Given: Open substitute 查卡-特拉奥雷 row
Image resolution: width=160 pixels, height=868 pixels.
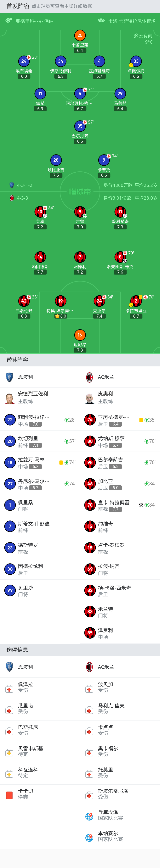Looking at the screenshot, I should point(120,505).
